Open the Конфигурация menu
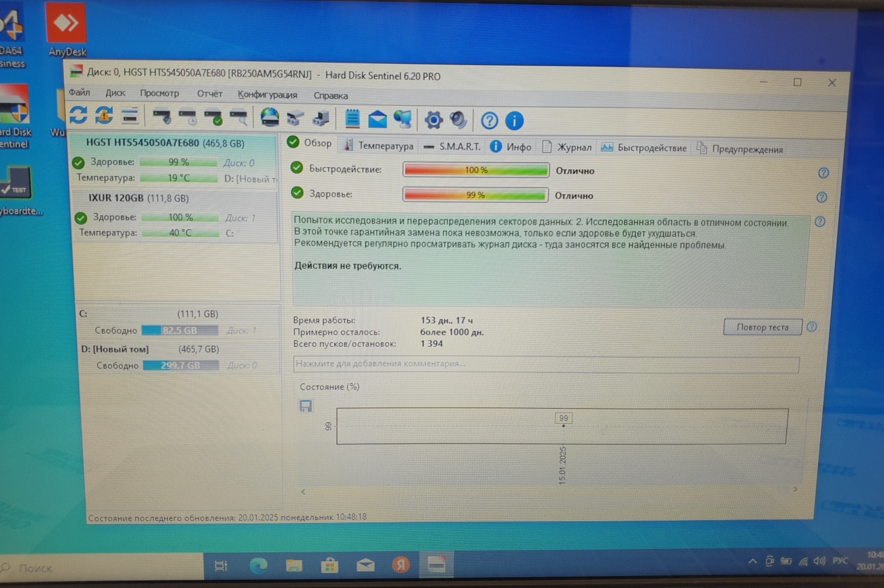 coord(267,94)
